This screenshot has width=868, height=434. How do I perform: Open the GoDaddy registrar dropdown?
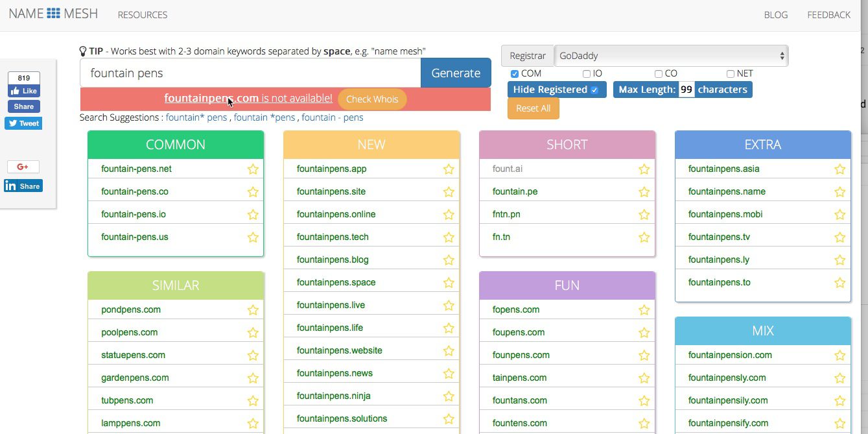pyautogui.click(x=671, y=56)
